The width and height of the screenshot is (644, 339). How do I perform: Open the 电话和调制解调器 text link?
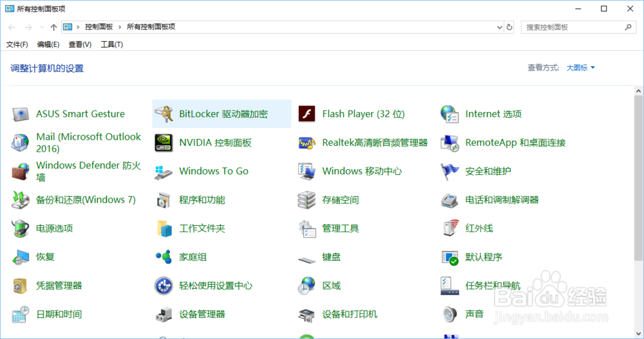pyautogui.click(x=502, y=200)
